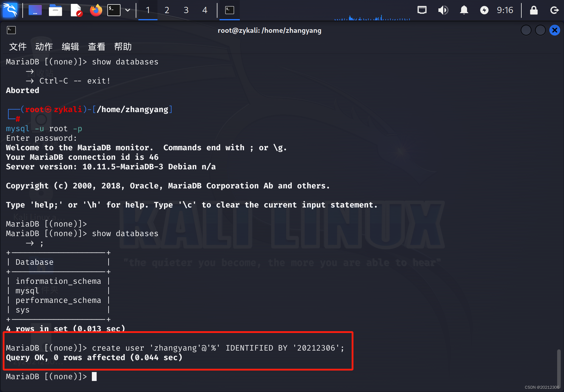Switch to workspace 1
Image resolution: width=564 pixels, height=392 pixels.
click(148, 10)
